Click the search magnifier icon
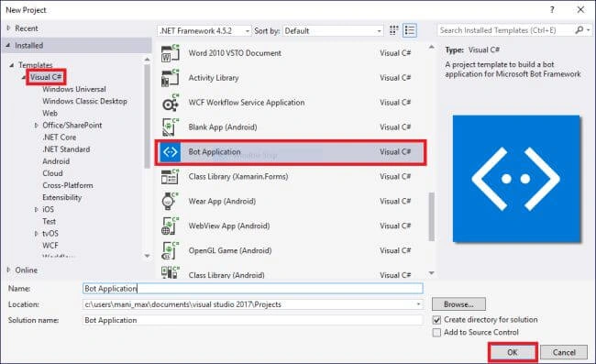 point(579,30)
